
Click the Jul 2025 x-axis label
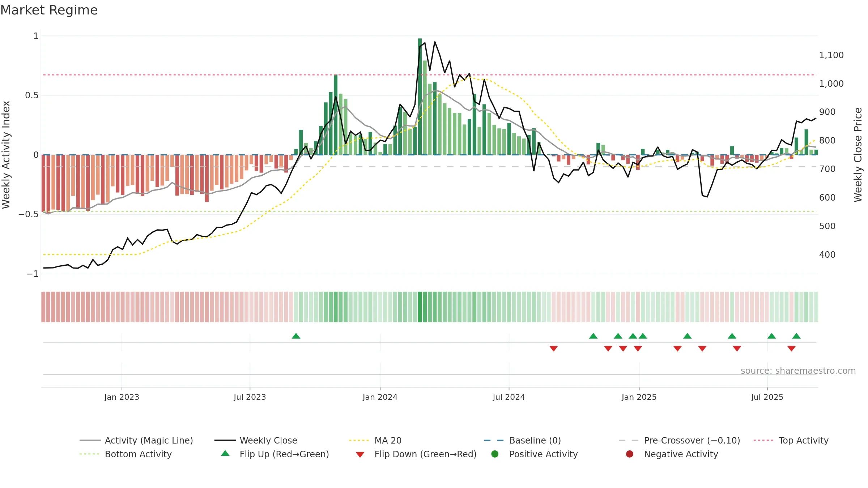pyautogui.click(x=767, y=397)
